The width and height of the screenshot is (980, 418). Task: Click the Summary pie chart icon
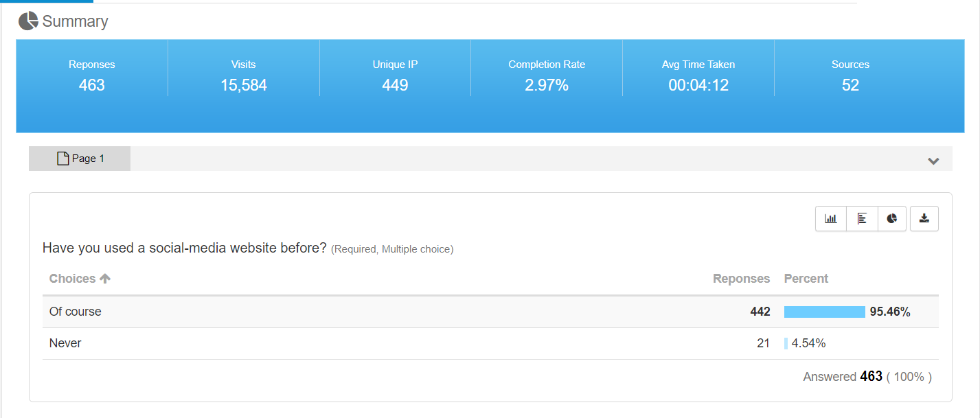pyautogui.click(x=28, y=21)
